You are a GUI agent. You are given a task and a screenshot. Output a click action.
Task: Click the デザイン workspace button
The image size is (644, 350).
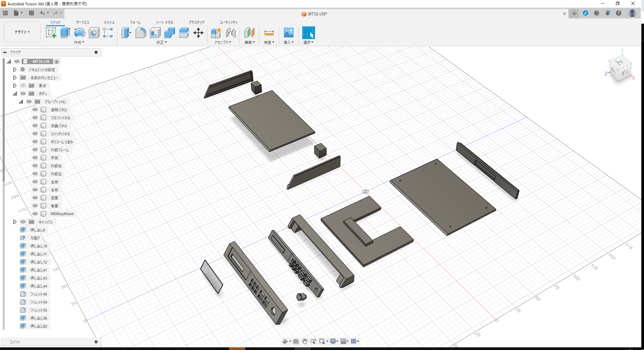pos(21,32)
